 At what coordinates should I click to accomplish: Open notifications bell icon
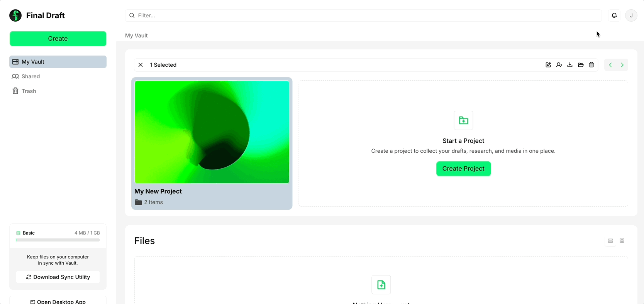coord(614,15)
